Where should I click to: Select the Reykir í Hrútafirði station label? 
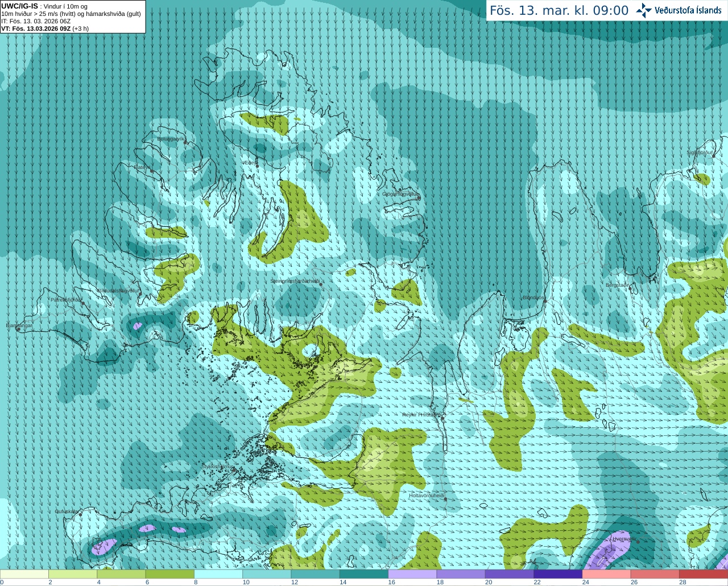(x=422, y=415)
